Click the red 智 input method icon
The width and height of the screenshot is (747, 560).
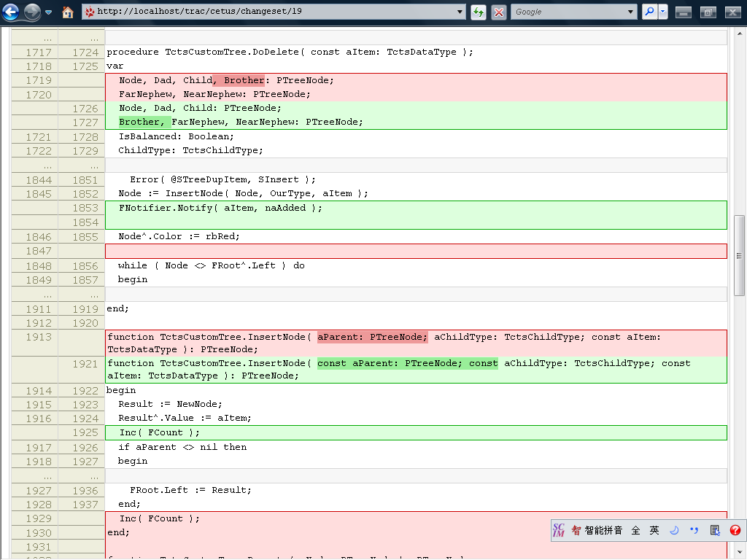(x=576, y=531)
